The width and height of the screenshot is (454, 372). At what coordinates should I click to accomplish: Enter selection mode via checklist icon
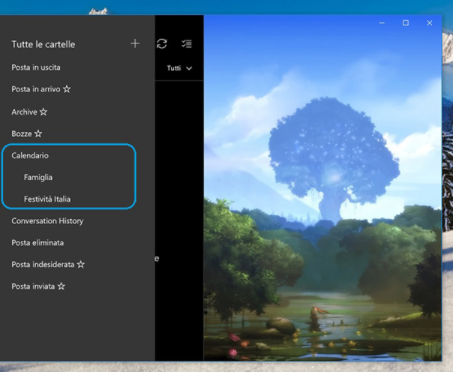(187, 44)
